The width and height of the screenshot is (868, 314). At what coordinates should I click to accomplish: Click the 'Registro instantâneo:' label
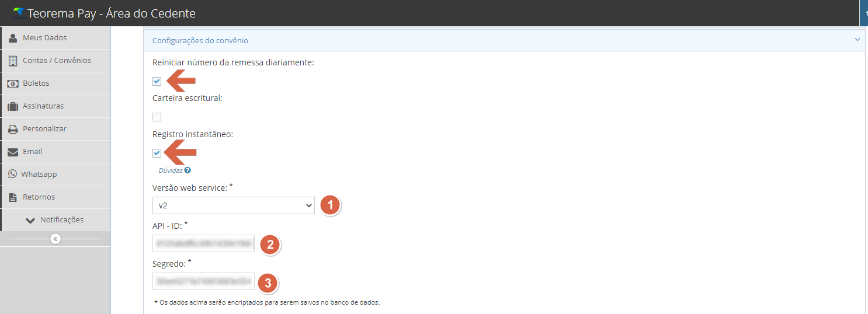click(x=193, y=134)
